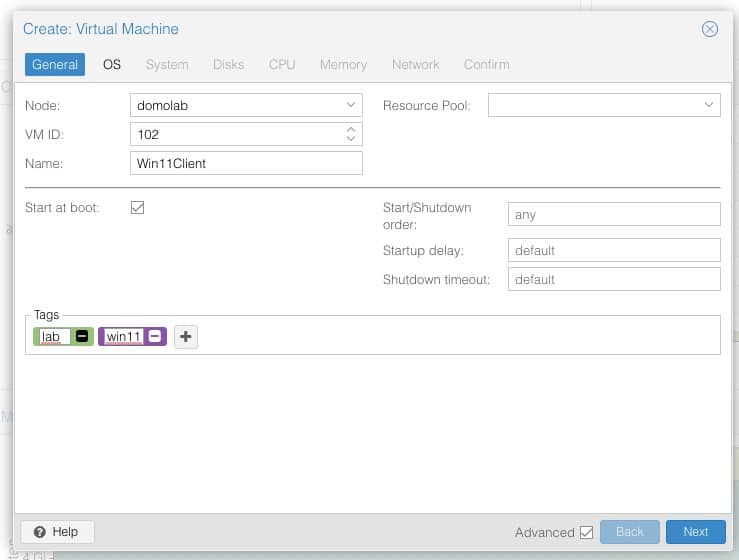Close the Create Virtual Machine dialog
The height and width of the screenshot is (560, 739).
(710, 29)
